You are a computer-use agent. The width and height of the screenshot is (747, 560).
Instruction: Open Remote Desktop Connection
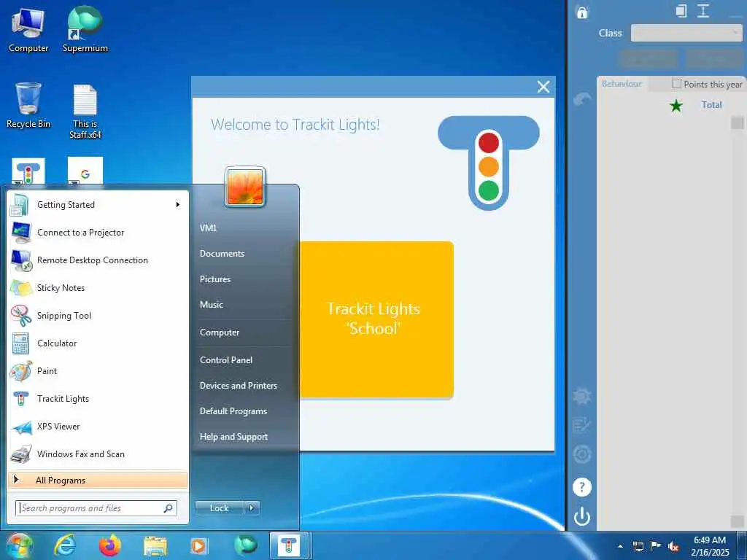point(98,260)
